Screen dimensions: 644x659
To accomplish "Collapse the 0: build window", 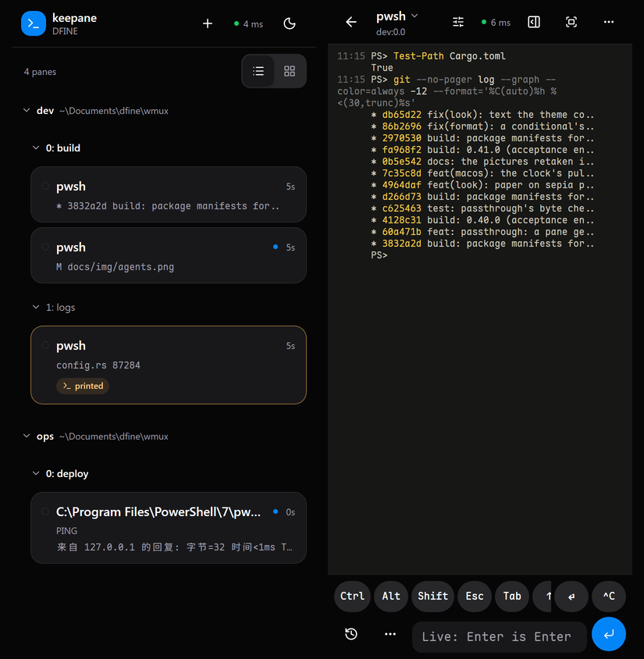I will (36, 148).
